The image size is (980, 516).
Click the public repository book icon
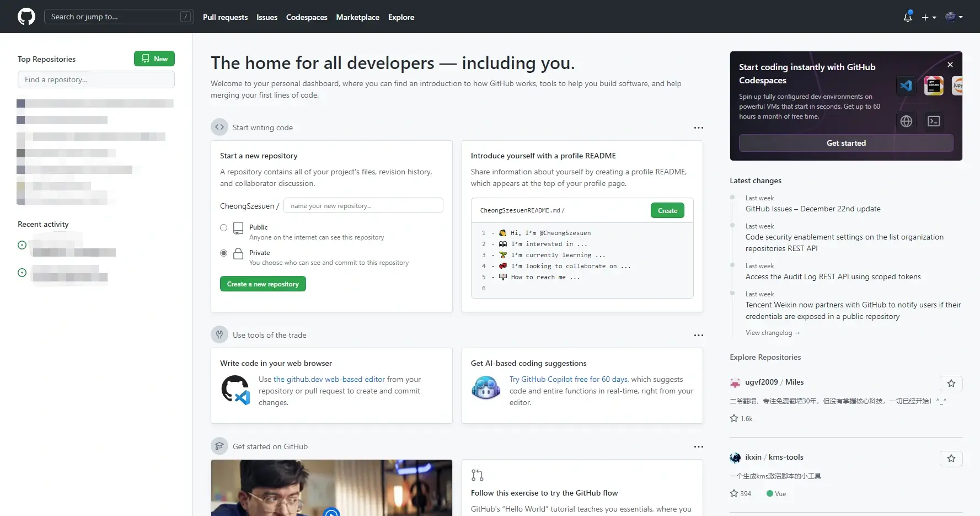pos(238,228)
